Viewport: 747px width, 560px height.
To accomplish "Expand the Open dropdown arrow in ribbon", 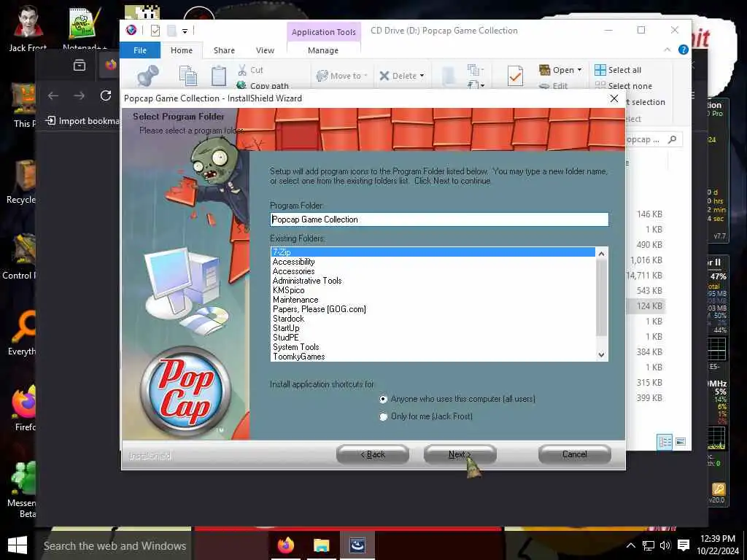I will [x=579, y=70].
